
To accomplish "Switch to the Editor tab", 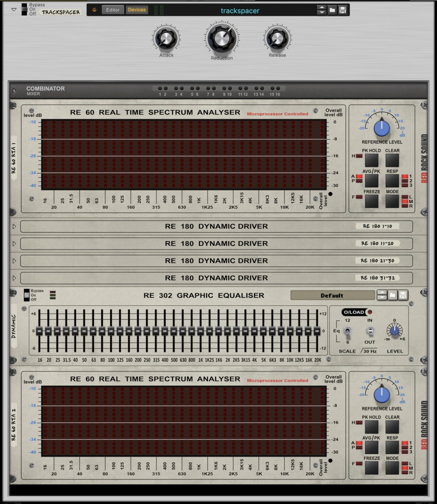I will (x=113, y=9).
